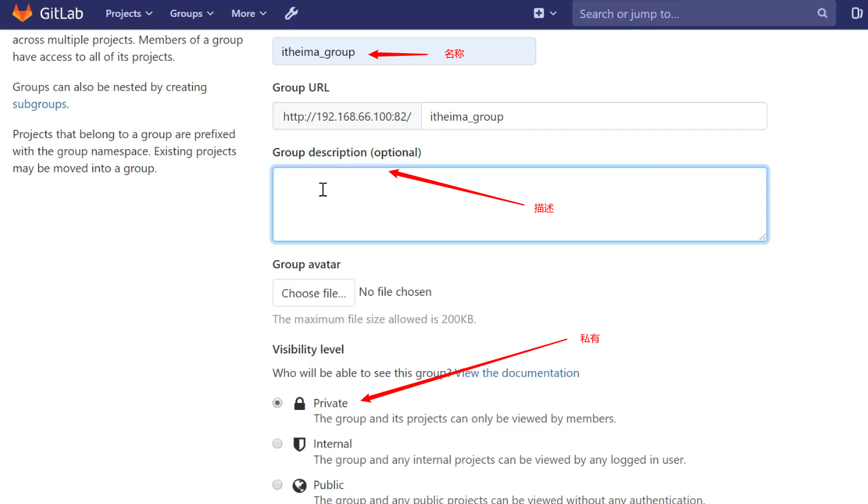Click the new item plus icon
The height and width of the screenshot is (504, 868).
click(x=539, y=13)
